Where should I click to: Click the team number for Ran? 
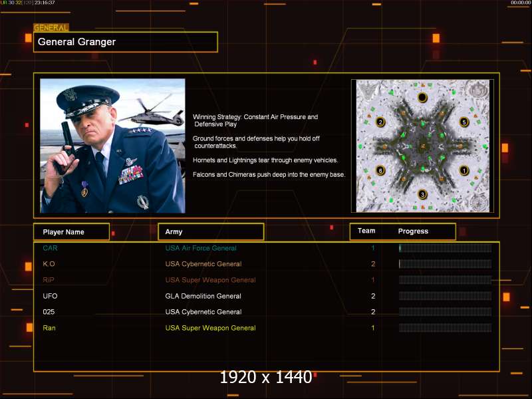(x=373, y=328)
